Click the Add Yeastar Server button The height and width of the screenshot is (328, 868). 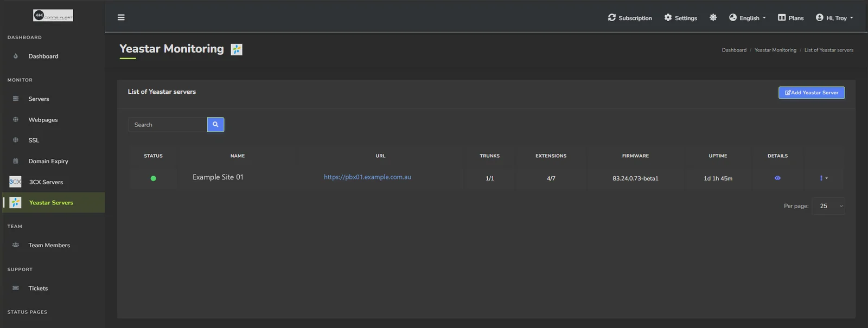pyautogui.click(x=812, y=93)
